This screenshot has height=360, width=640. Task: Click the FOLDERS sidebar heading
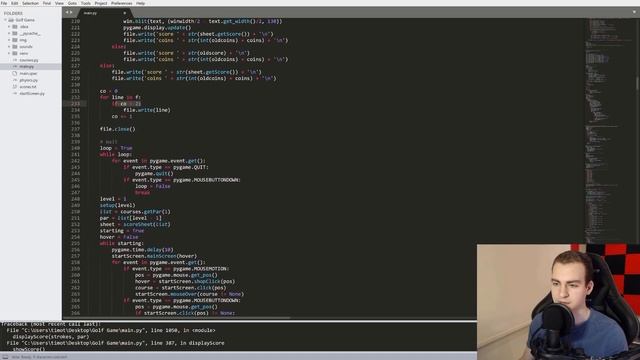13,13
